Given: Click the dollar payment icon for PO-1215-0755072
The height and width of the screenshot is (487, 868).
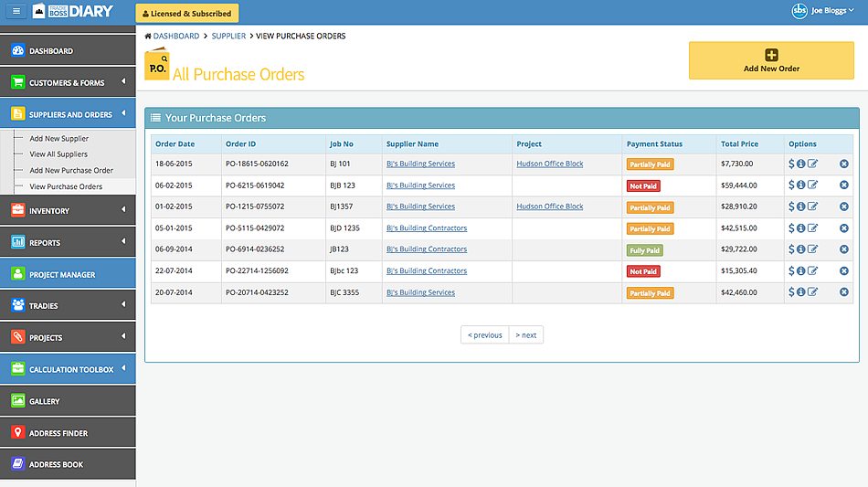Looking at the screenshot, I should point(791,206).
